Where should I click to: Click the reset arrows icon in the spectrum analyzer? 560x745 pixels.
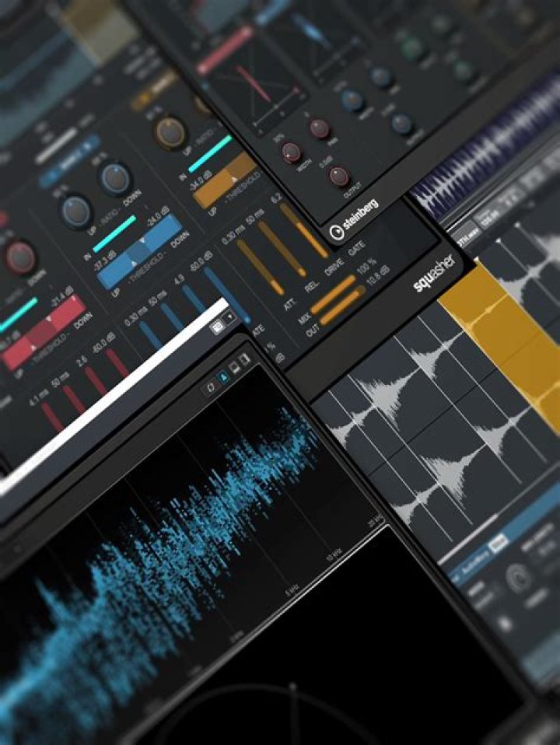[211, 386]
